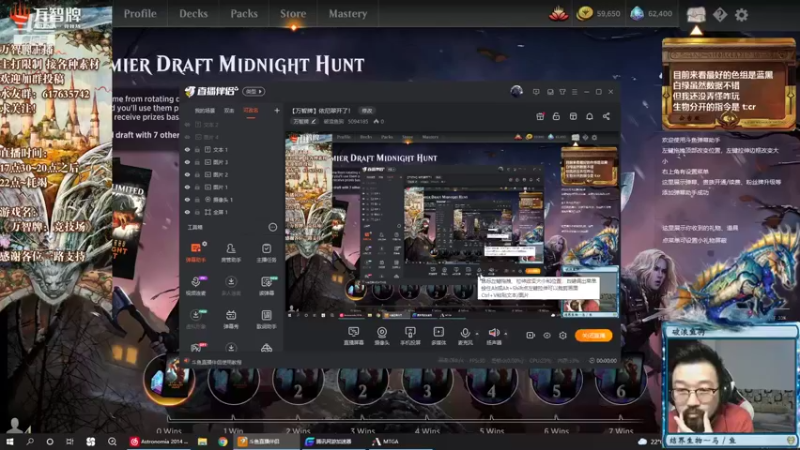The height and width of the screenshot is (450, 800).
Task: Toggle lock on 文本 1 source
Action: [197, 149]
